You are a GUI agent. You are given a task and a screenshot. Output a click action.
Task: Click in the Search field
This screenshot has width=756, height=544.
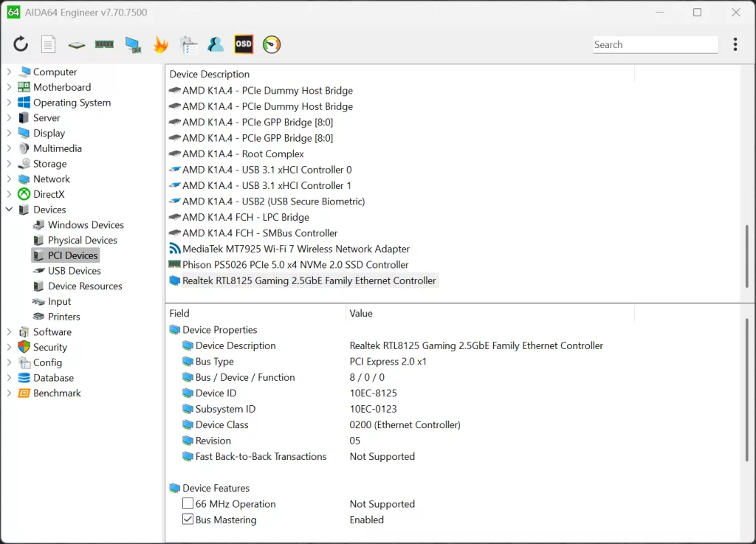tap(656, 44)
